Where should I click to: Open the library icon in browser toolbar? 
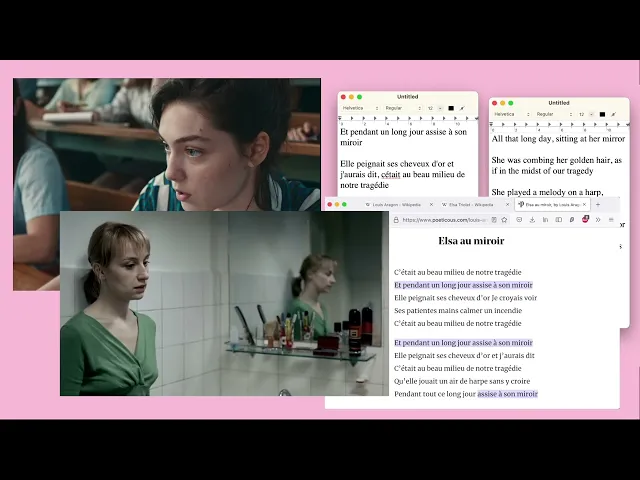[x=545, y=220]
